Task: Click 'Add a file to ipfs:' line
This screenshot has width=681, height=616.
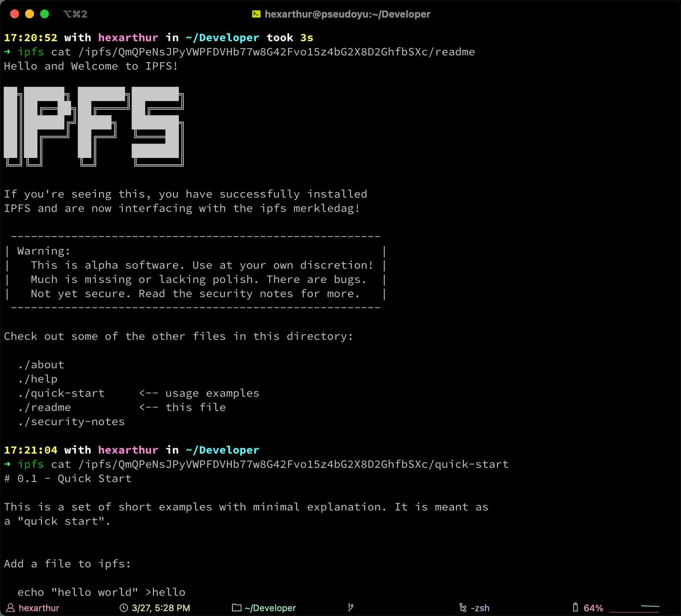Action: [x=67, y=564]
